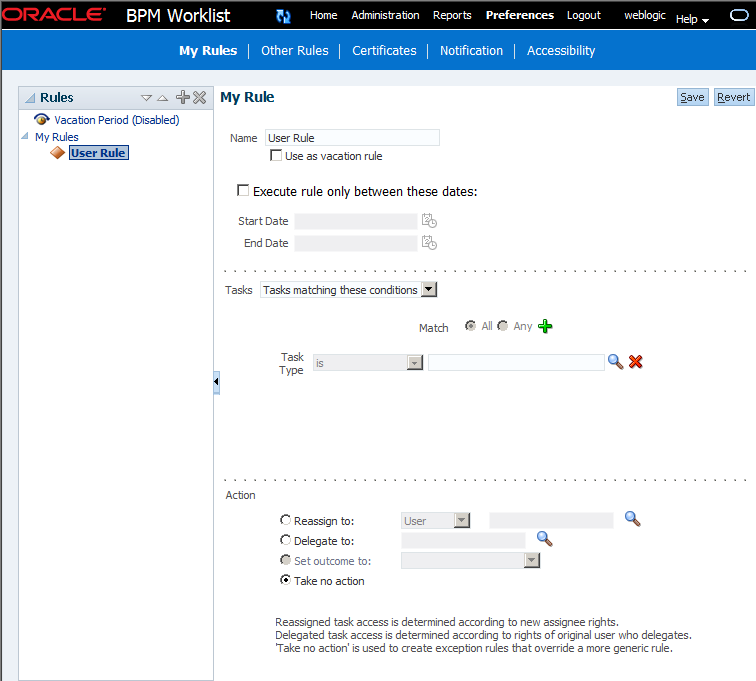Click the Reassign to name field
The image size is (756, 681).
(x=551, y=521)
